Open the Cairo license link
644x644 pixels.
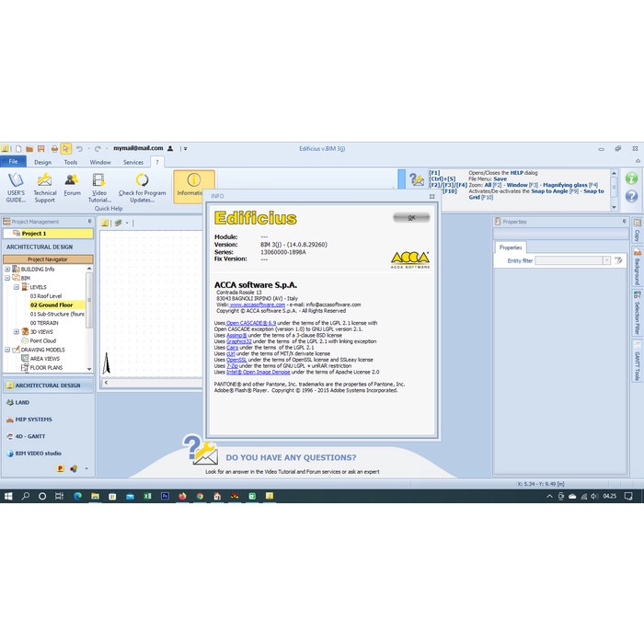[232, 348]
